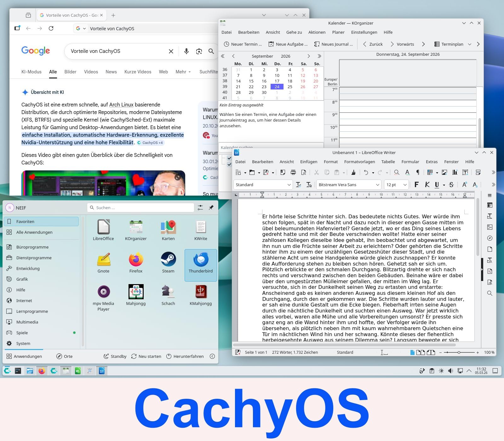Click the Herunterfahren button in launcher

coord(185,356)
